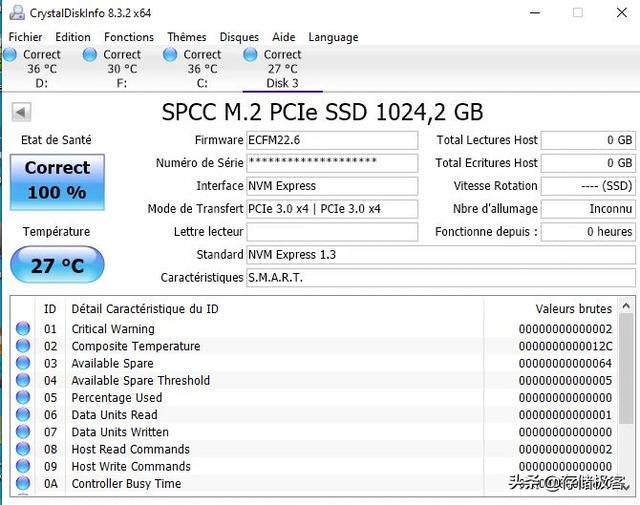Click status orb for Available Spare row

pyautogui.click(x=23, y=363)
